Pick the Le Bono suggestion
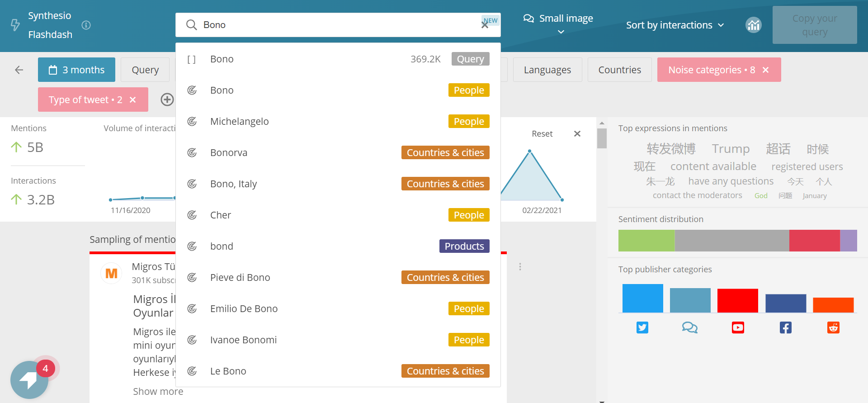868x403 pixels. click(x=338, y=371)
